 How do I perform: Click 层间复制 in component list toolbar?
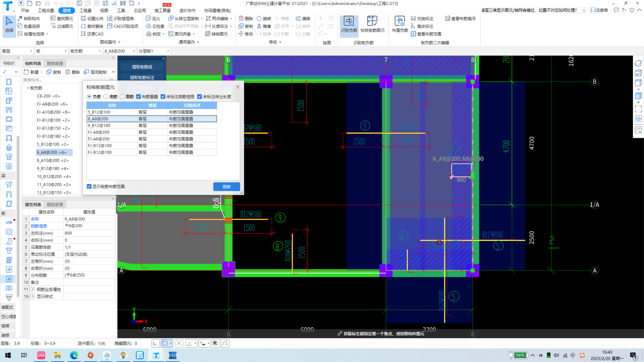coord(96,72)
